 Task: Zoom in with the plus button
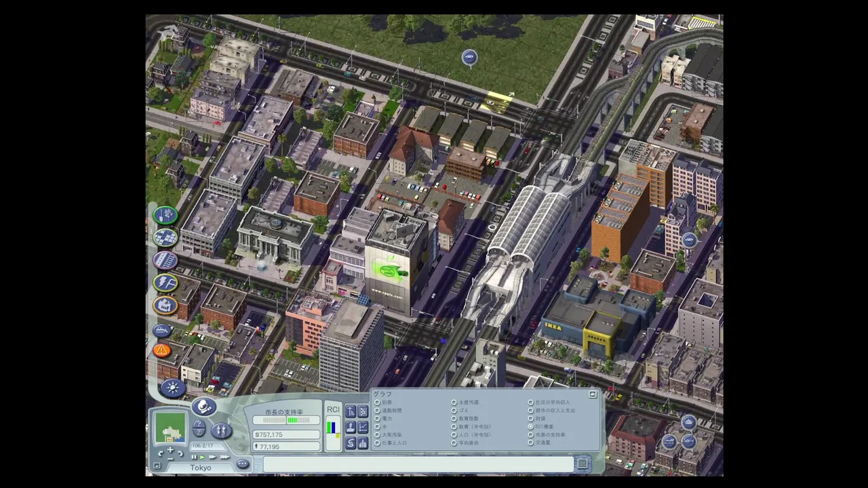tap(170, 449)
